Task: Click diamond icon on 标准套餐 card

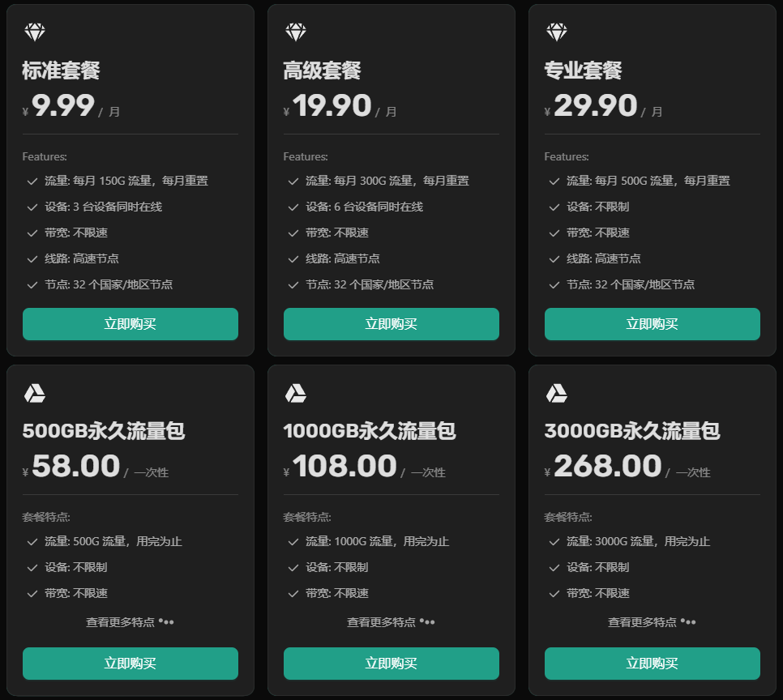Action: tap(34, 32)
